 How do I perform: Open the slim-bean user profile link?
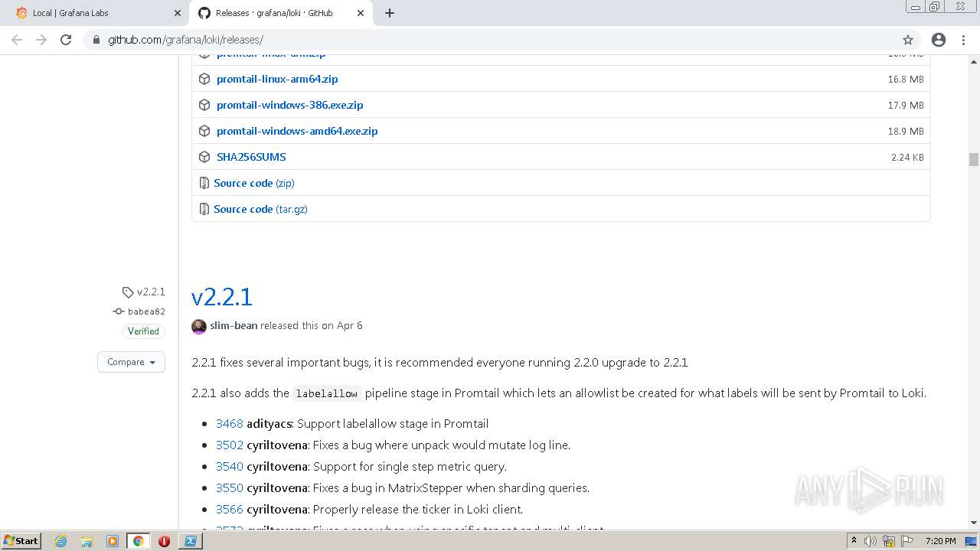pos(234,325)
